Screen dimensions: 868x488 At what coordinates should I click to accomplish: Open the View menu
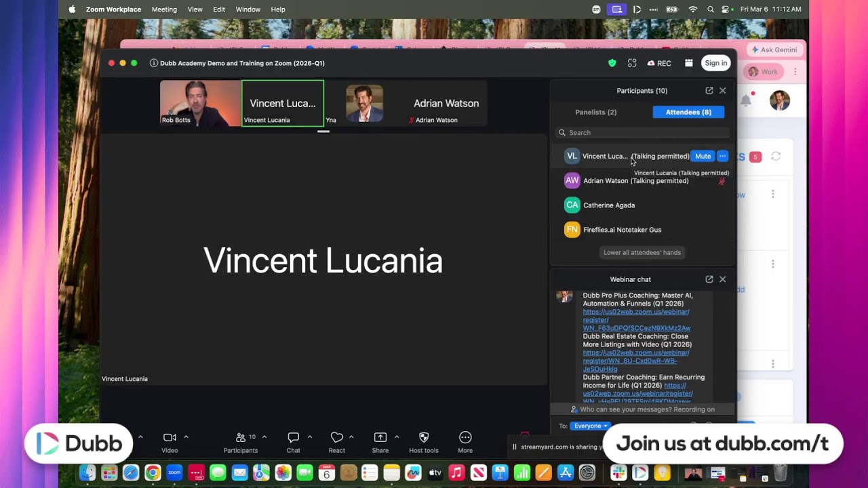pos(195,9)
